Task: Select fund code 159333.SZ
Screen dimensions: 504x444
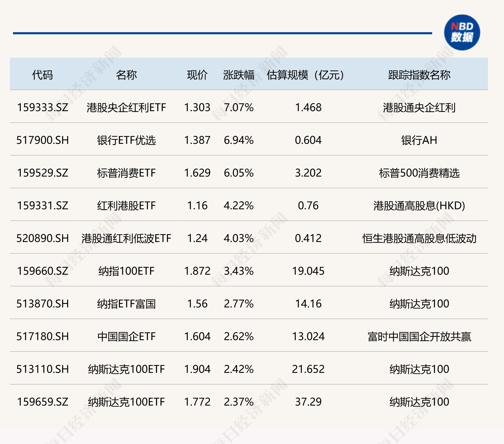Action: click(43, 107)
